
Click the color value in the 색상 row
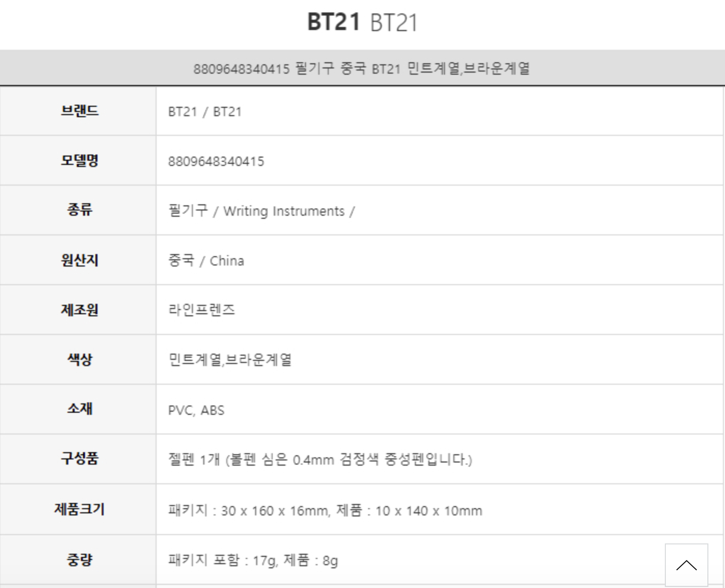(230, 359)
